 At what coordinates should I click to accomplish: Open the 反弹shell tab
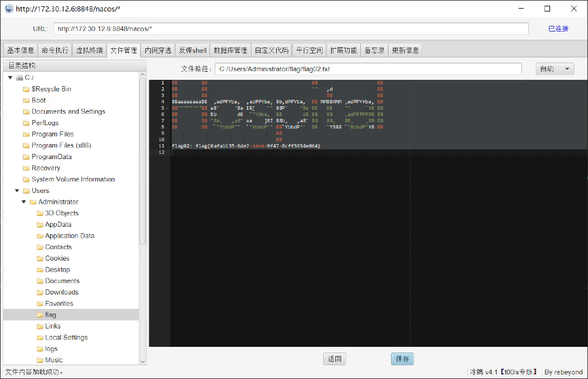[192, 50]
